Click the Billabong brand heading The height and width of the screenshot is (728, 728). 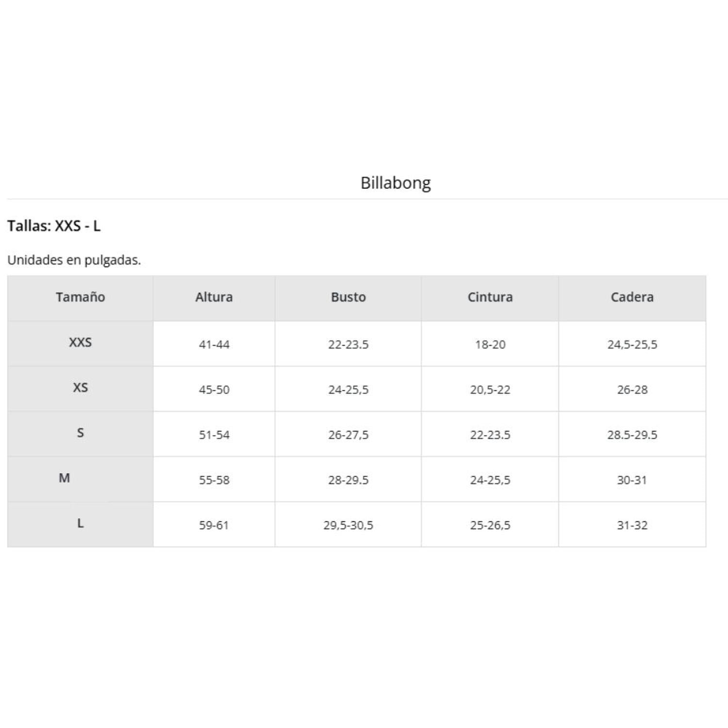click(x=396, y=183)
